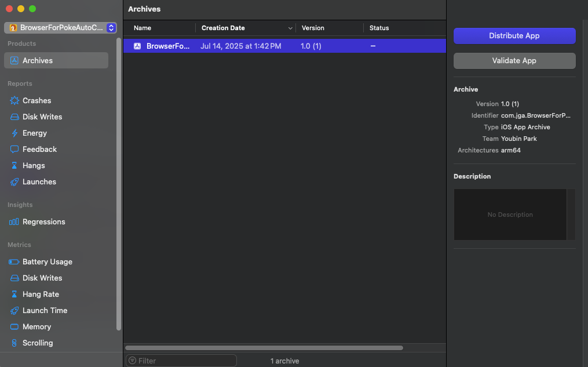
Task: Click the Crashes burst icon
Action: [x=14, y=100]
